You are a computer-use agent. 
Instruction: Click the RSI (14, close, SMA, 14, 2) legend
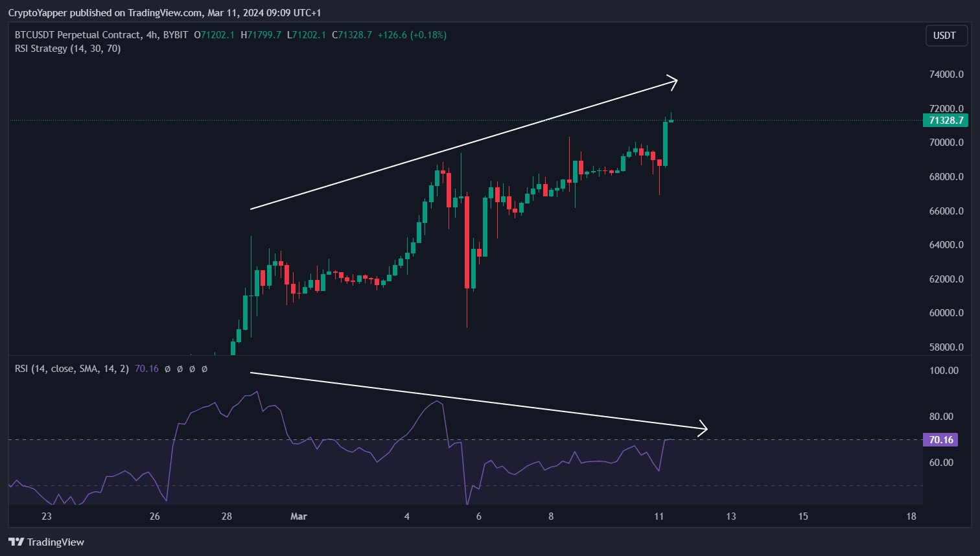(72, 369)
